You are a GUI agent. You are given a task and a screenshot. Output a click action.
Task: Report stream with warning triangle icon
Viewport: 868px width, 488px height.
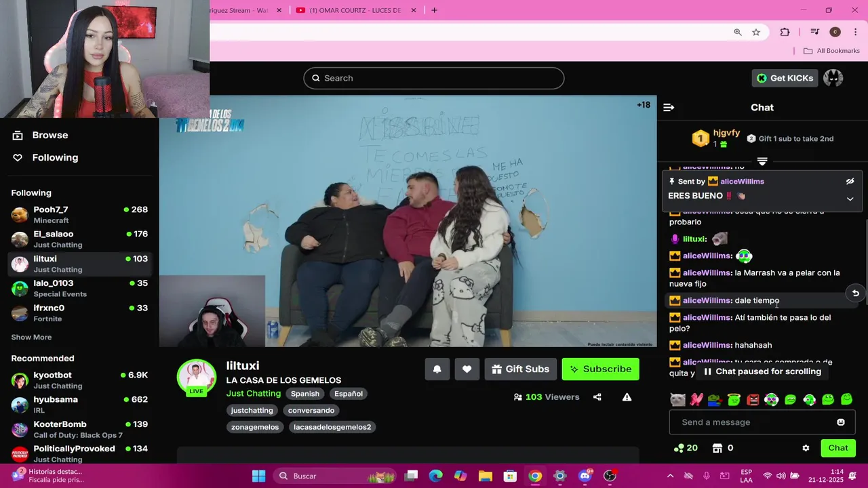627,397
